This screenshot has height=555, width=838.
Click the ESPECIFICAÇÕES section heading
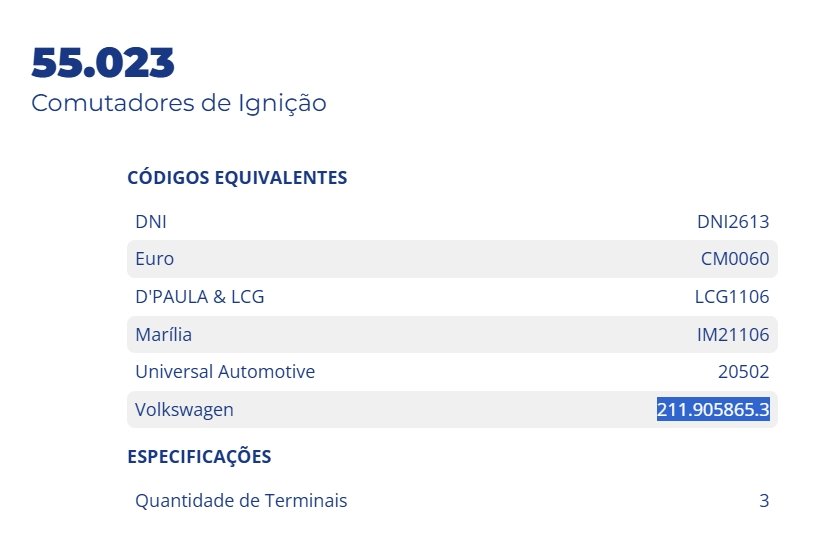pyautogui.click(x=199, y=456)
